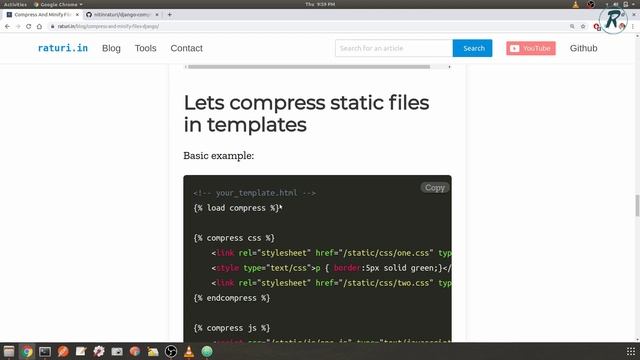Open the gear-shaped app in the dock
Screen dimensions: 640x360
point(99,351)
